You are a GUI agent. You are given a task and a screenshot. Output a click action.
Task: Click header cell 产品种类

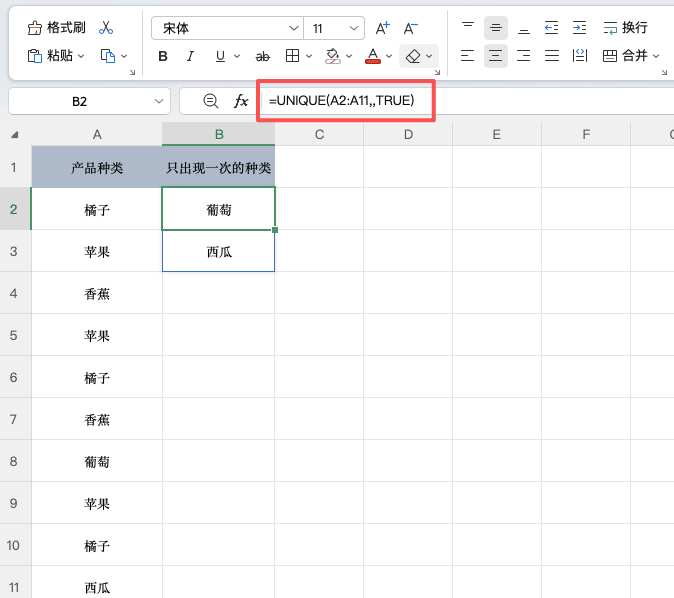[x=97, y=167]
